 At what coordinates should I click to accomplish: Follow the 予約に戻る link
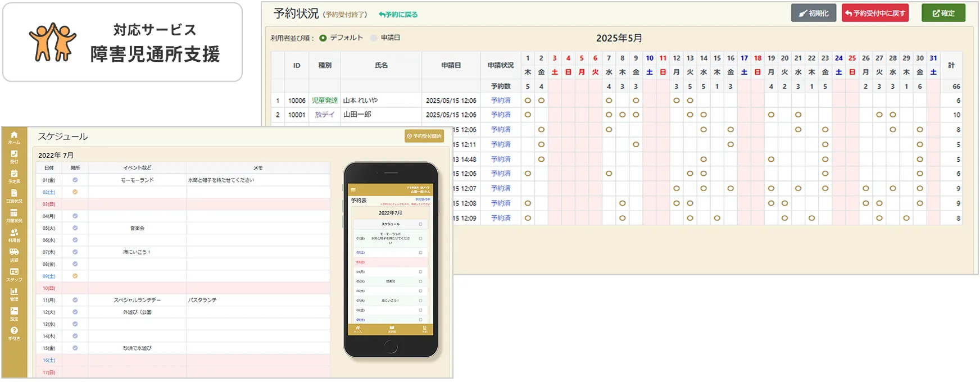(x=398, y=15)
